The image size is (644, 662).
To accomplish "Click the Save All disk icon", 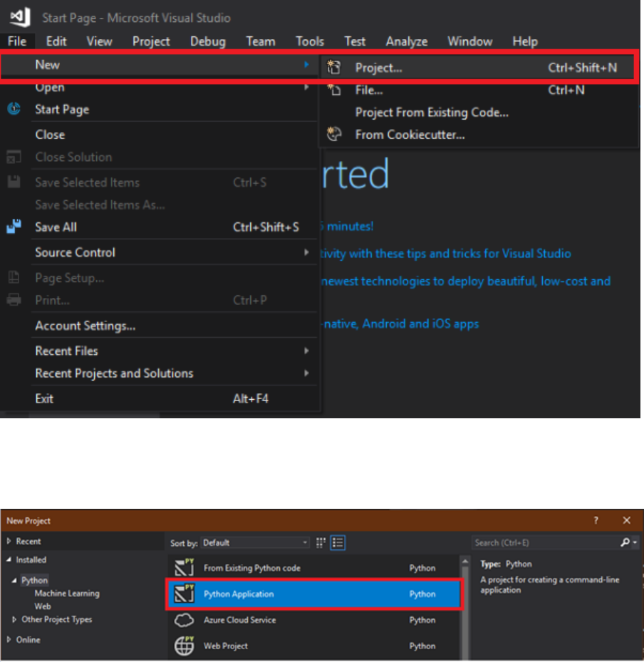I will (x=14, y=227).
